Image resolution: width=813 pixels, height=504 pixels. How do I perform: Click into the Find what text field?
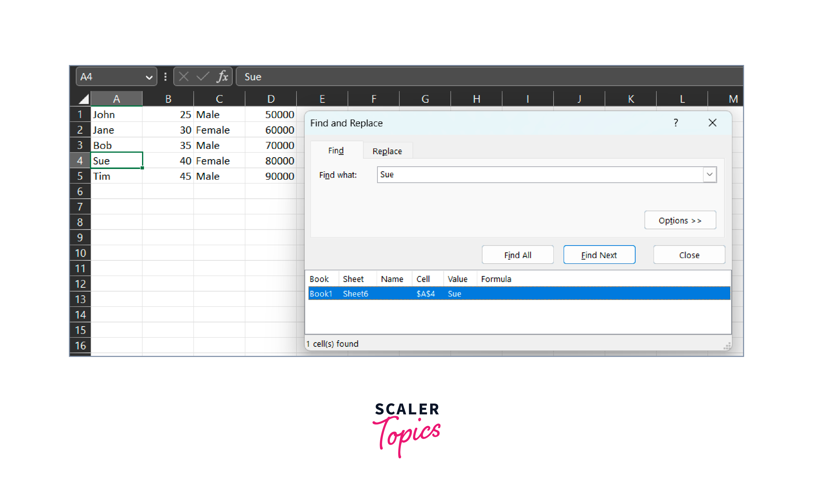[x=533, y=174]
